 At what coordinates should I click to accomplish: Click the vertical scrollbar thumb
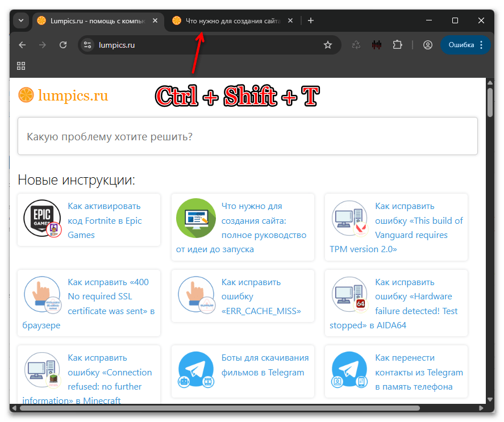pyautogui.click(x=490, y=102)
